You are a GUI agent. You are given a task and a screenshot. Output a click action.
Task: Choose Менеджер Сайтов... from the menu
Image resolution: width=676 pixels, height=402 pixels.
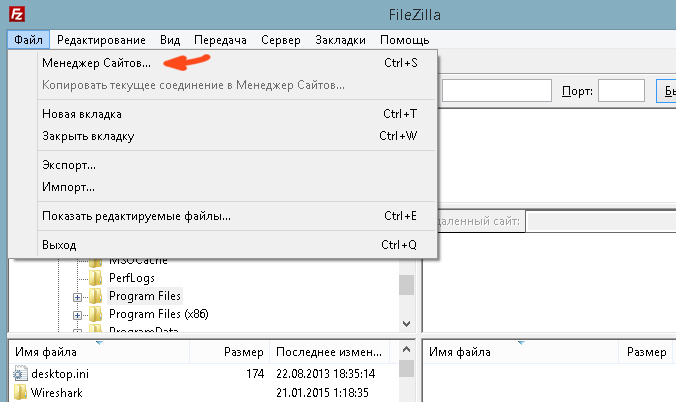click(237, 63)
